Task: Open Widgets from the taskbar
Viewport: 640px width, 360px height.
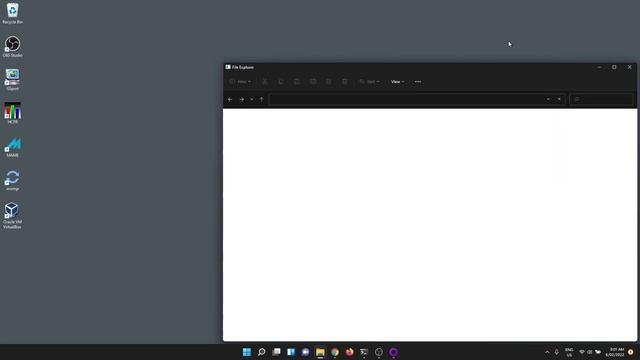Action: (x=291, y=352)
